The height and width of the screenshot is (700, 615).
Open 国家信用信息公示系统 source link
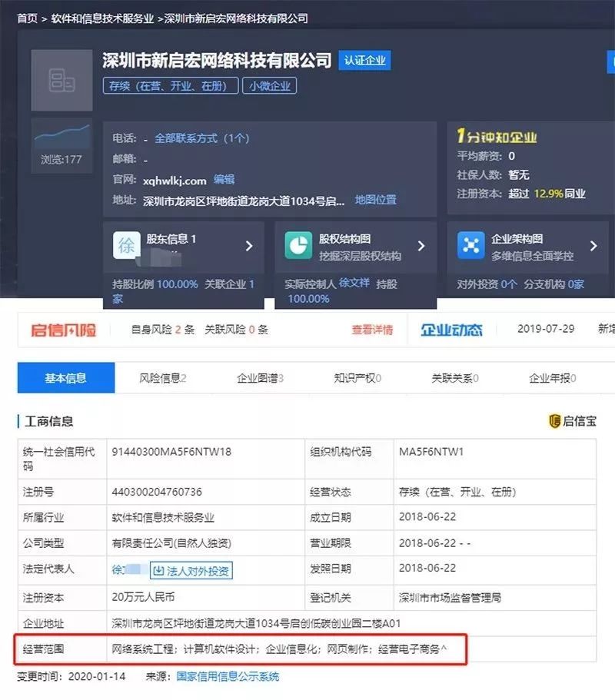(x=228, y=677)
